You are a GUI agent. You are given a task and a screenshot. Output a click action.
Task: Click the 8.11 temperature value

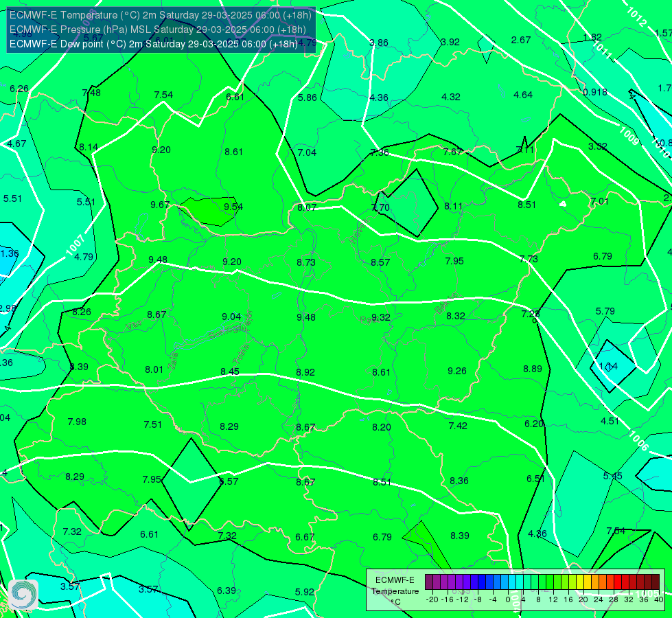point(454,206)
